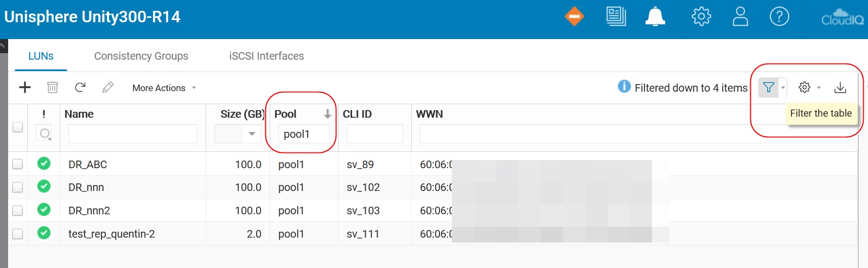Check the DR_nnn2 row checkbox
The width and height of the screenshot is (868, 268).
click(x=17, y=210)
